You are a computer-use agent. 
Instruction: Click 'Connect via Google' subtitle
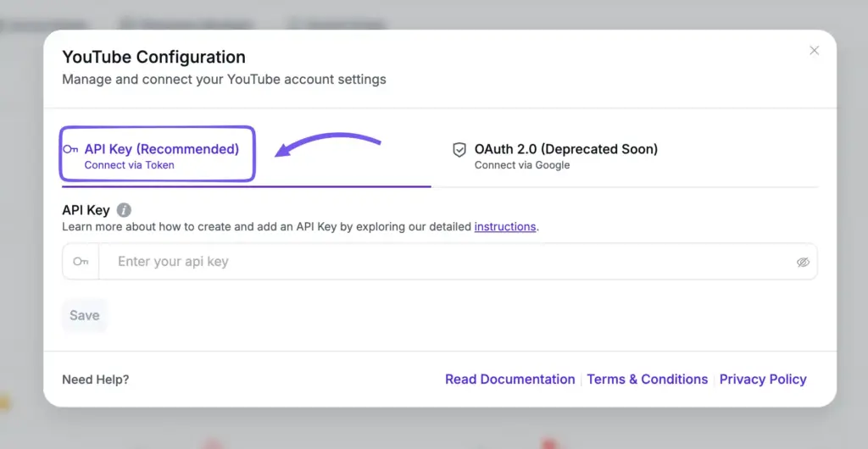pos(522,165)
